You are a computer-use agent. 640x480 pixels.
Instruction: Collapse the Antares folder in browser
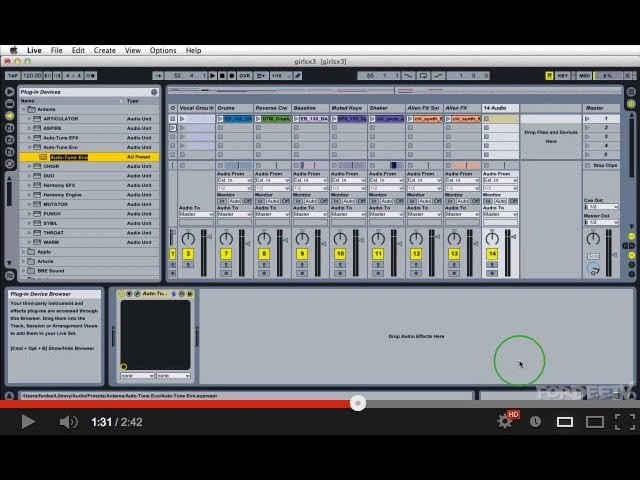pos(24,109)
